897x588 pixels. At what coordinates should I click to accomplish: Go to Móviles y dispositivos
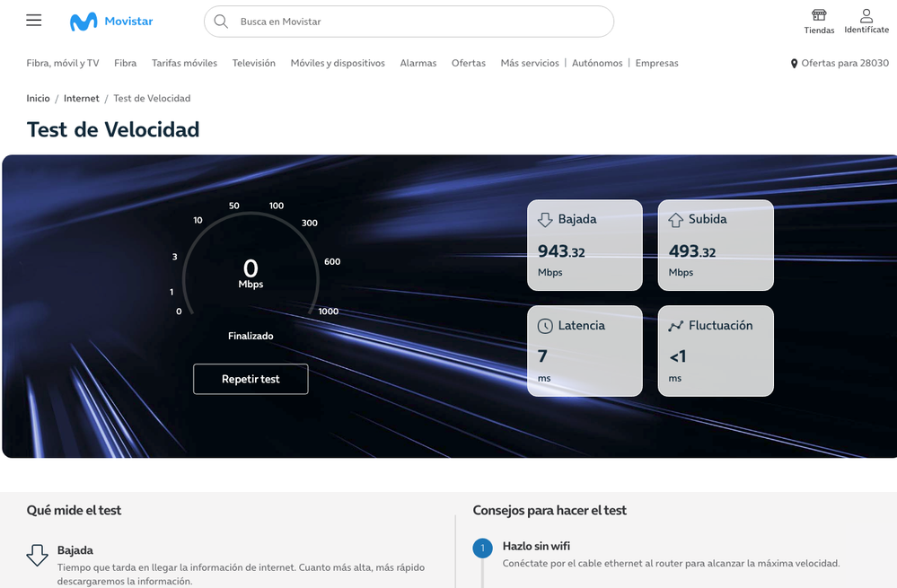(x=338, y=63)
